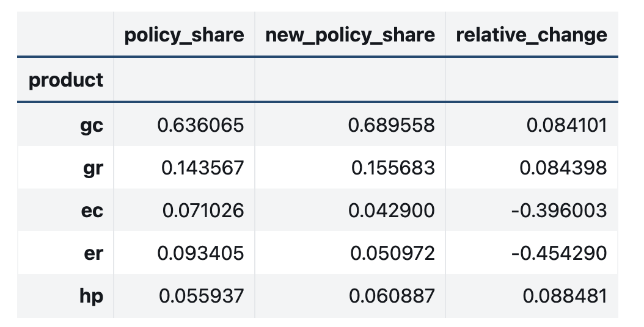Select the ec row label

pos(92,210)
